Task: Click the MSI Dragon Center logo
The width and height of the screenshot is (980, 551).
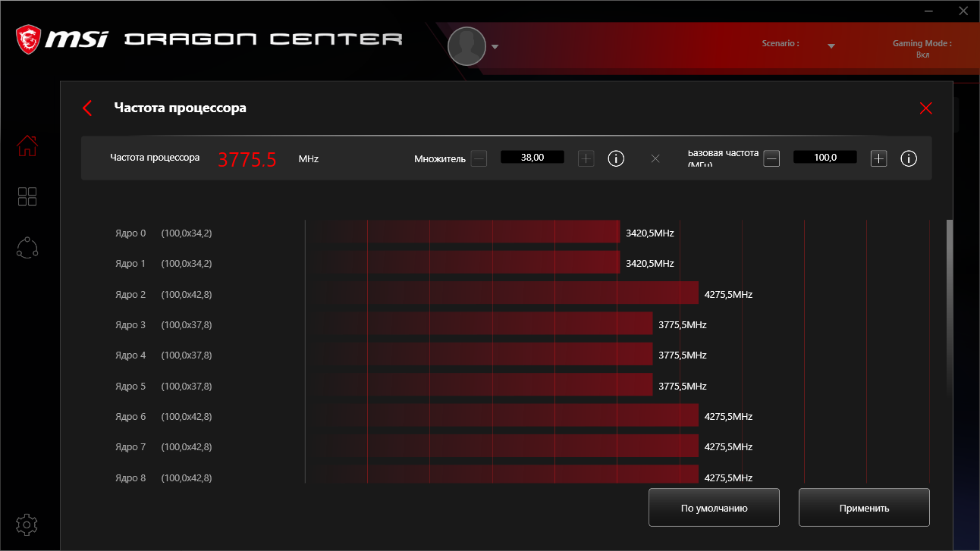Action: pyautogui.click(x=209, y=39)
